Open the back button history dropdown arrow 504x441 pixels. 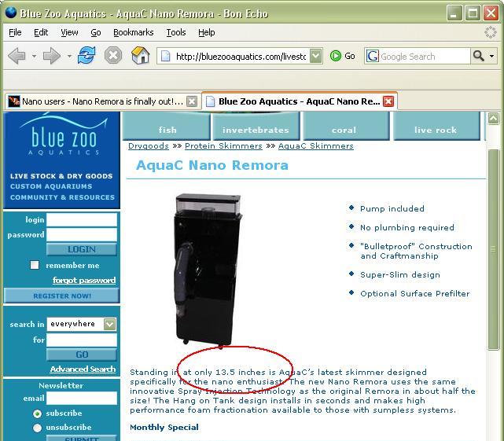pos(35,57)
